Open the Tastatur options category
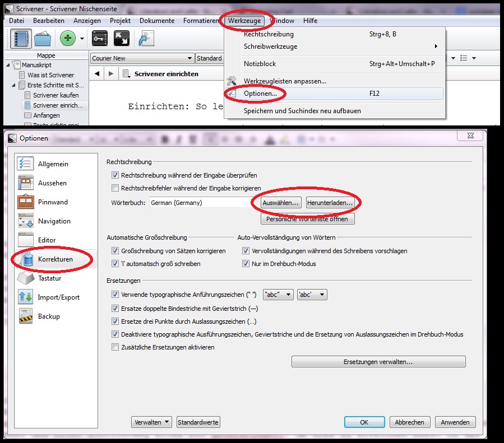Screen dimensions: 504x443 (50, 278)
